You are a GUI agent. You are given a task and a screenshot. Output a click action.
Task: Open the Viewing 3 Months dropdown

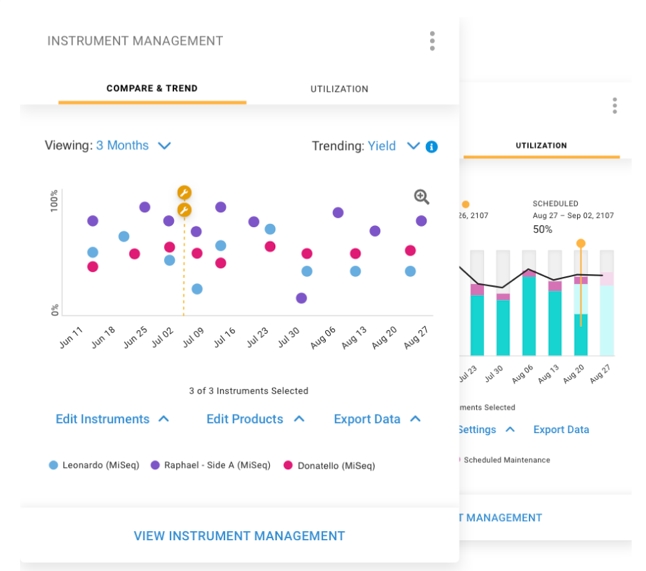(x=133, y=146)
